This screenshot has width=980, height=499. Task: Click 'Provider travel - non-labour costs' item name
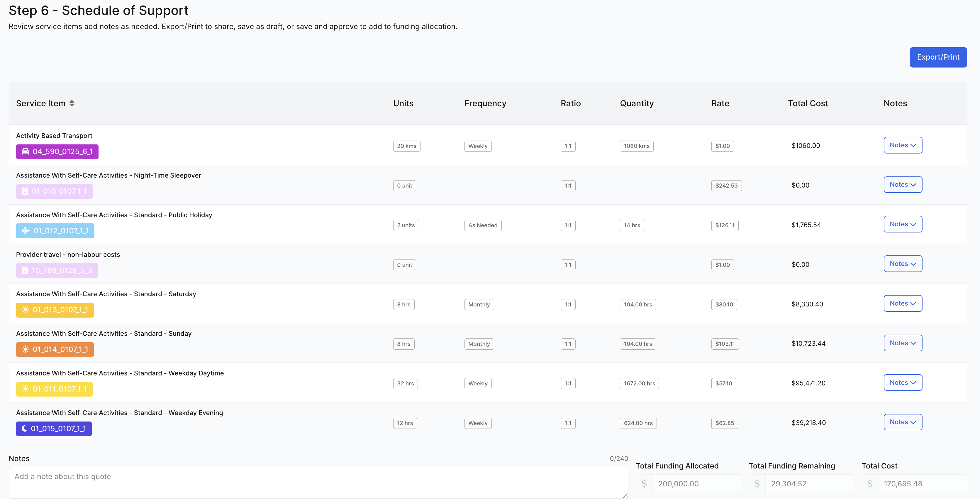[x=68, y=254]
